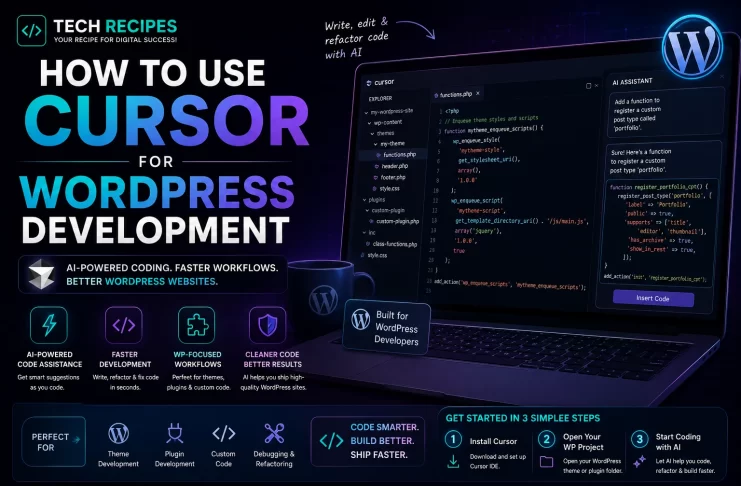Collapse the wp-content folder chevron

(370, 123)
